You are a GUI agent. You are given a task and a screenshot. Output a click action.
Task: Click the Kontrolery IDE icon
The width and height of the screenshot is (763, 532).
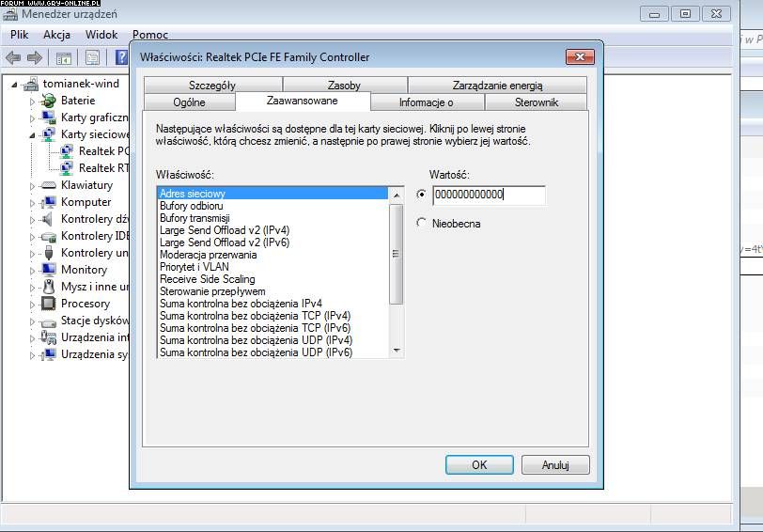click(x=49, y=237)
